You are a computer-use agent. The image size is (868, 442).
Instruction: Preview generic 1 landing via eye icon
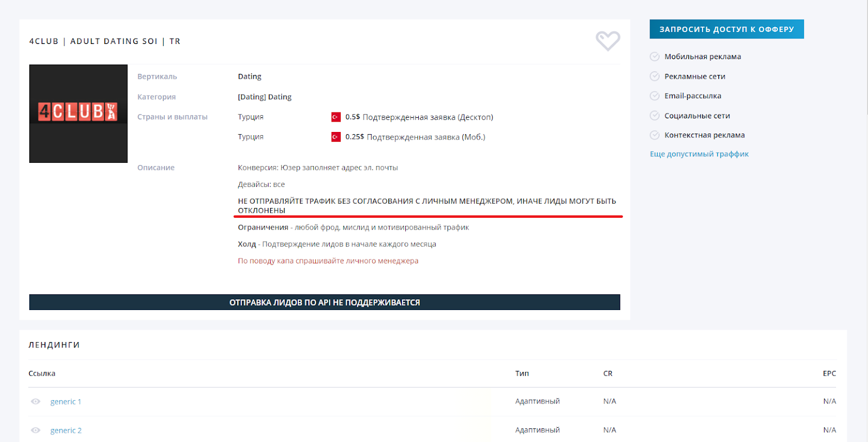click(35, 402)
